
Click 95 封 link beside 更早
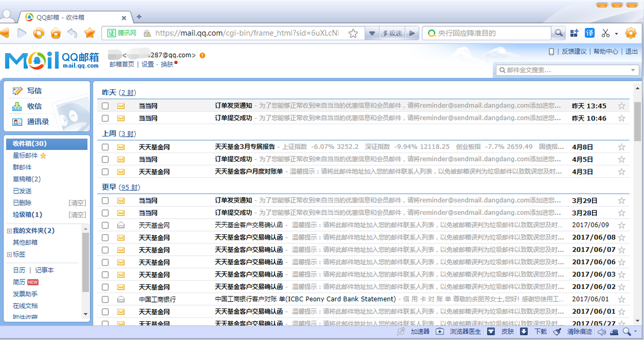(x=129, y=187)
